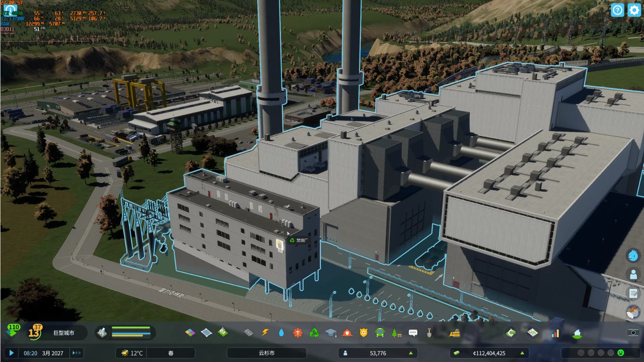Image resolution: width=644 pixels, height=362 pixels.
Task: Open the City Economy panel
Action: (x=511, y=333)
